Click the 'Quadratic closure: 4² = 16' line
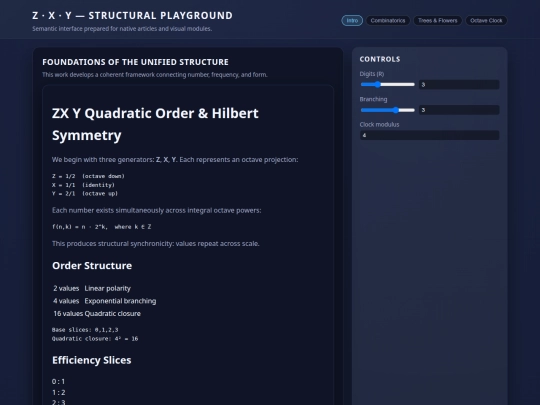540x405 pixels. (x=95, y=339)
